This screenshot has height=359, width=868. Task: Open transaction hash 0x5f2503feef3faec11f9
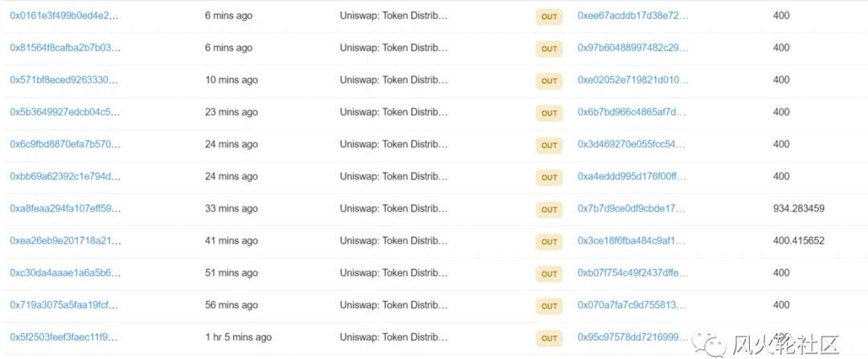65,337
